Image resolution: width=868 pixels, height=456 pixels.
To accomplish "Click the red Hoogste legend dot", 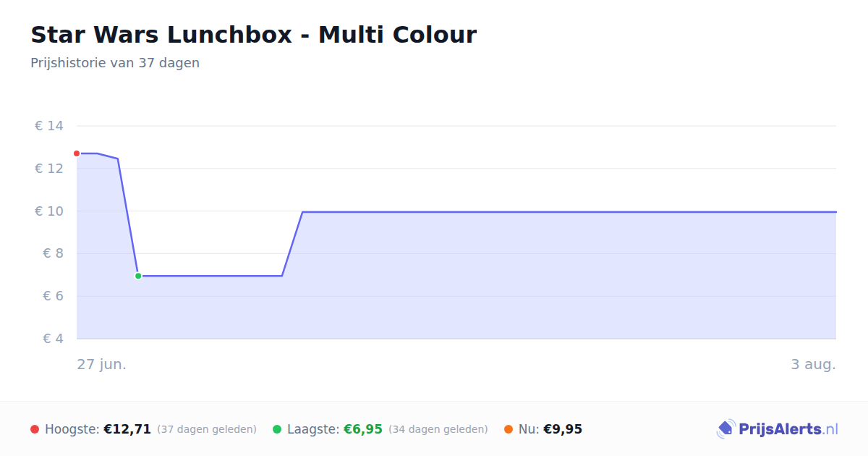I will coord(35,429).
